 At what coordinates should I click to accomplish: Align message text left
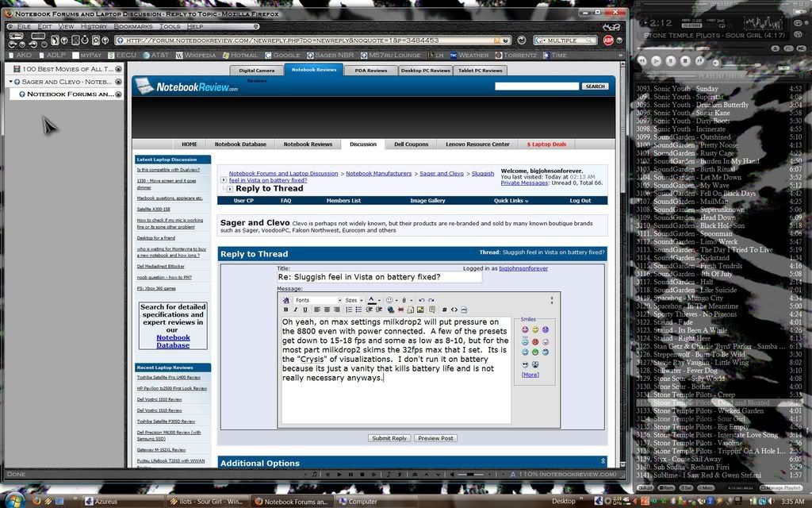[317, 310]
